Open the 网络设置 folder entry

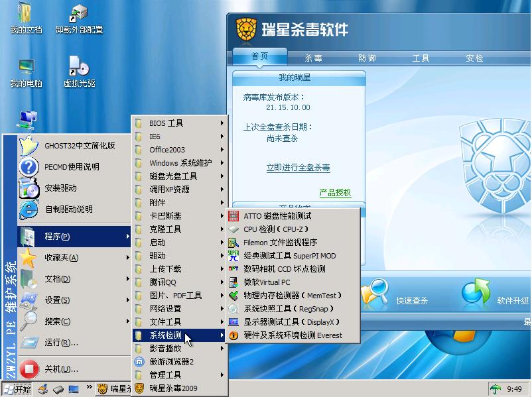(x=180, y=308)
